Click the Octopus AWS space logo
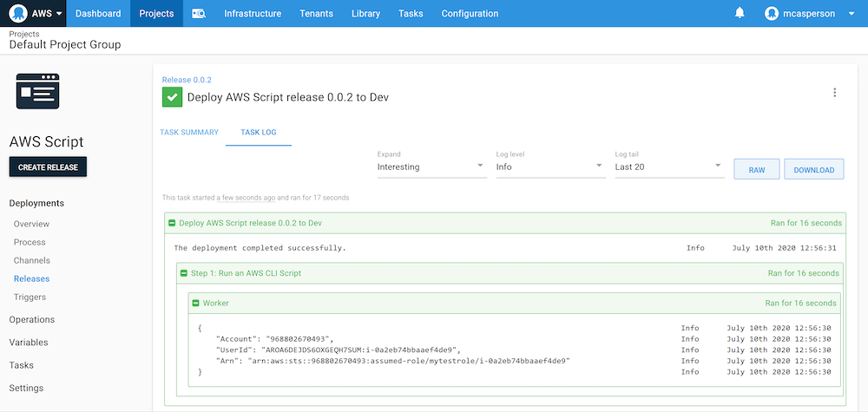This screenshot has height=412, width=868. point(20,14)
